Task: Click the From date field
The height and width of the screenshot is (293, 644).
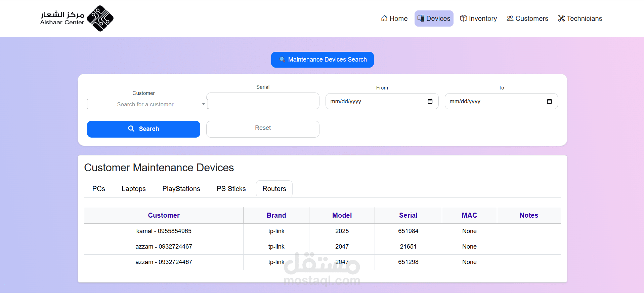Action: tap(382, 101)
